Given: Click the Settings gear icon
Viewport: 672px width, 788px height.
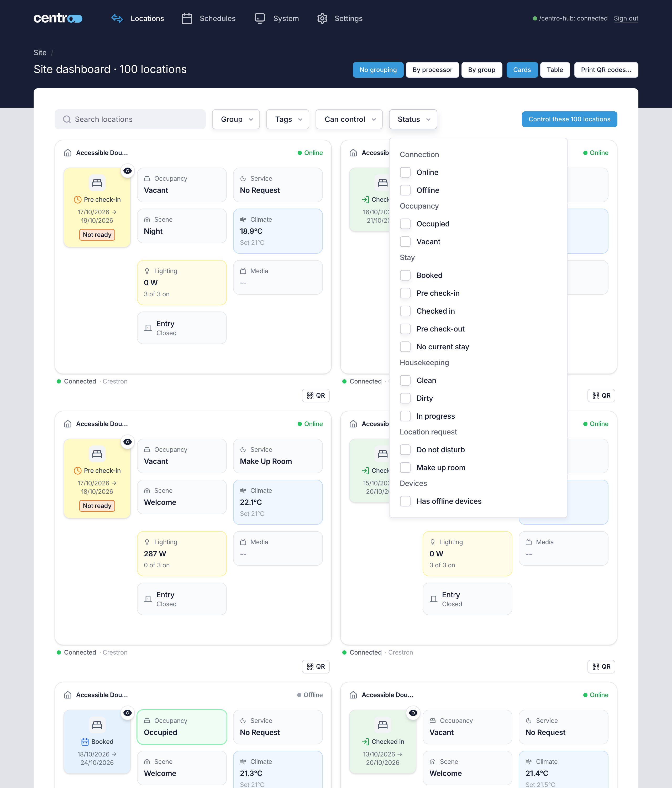Looking at the screenshot, I should click(x=322, y=18).
